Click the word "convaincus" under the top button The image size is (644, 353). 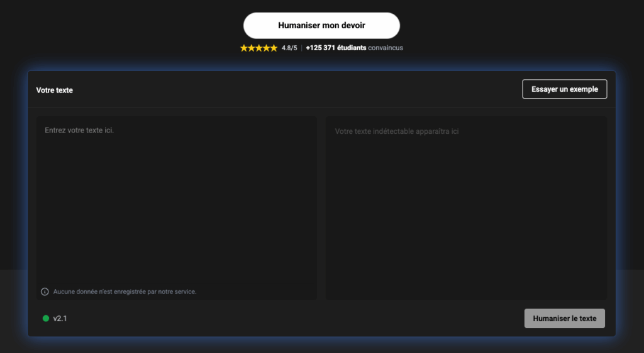pyautogui.click(x=386, y=48)
